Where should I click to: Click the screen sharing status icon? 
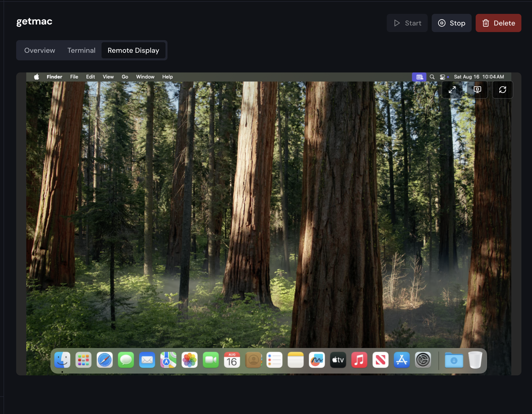419,77
